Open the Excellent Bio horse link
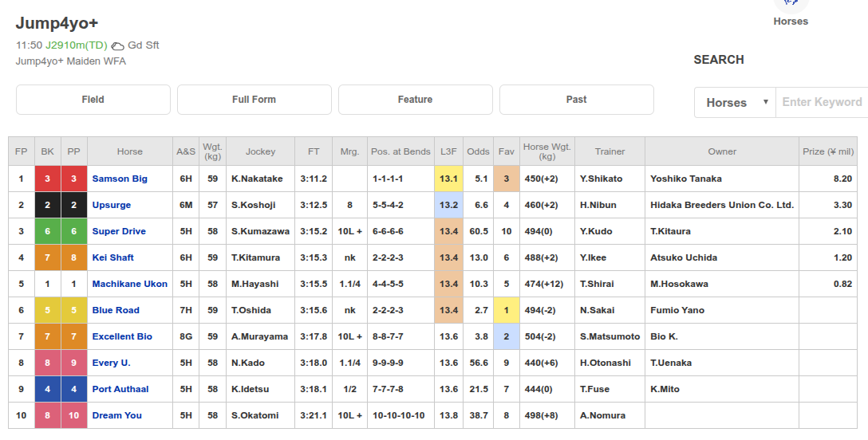The height and width of the screenshot is (440, 868). click(122, 336)
